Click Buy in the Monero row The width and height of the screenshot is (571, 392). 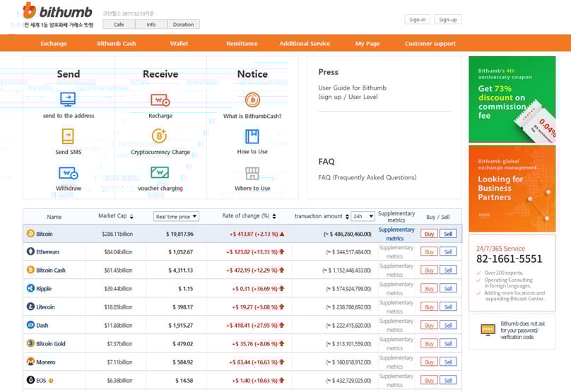click(429, 362)
